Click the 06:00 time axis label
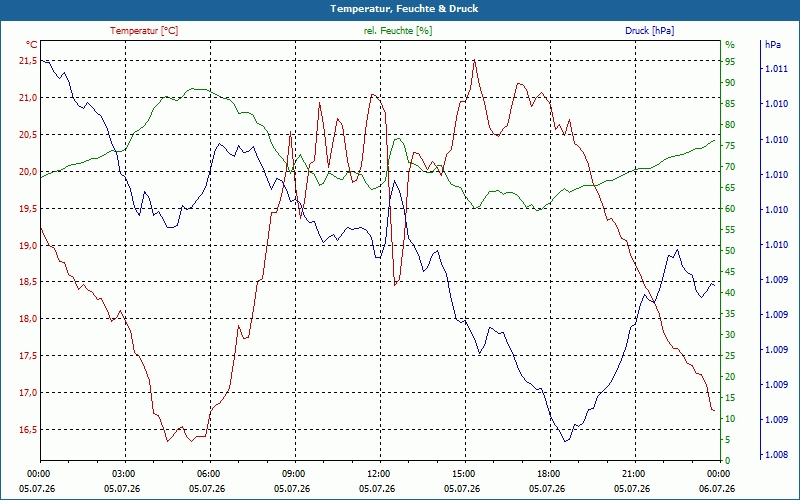Screen dimensions: 800x500 pos(210,474)
